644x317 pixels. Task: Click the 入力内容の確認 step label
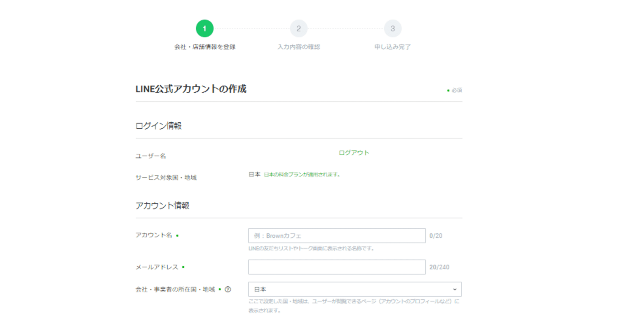(x=299, y=47)
